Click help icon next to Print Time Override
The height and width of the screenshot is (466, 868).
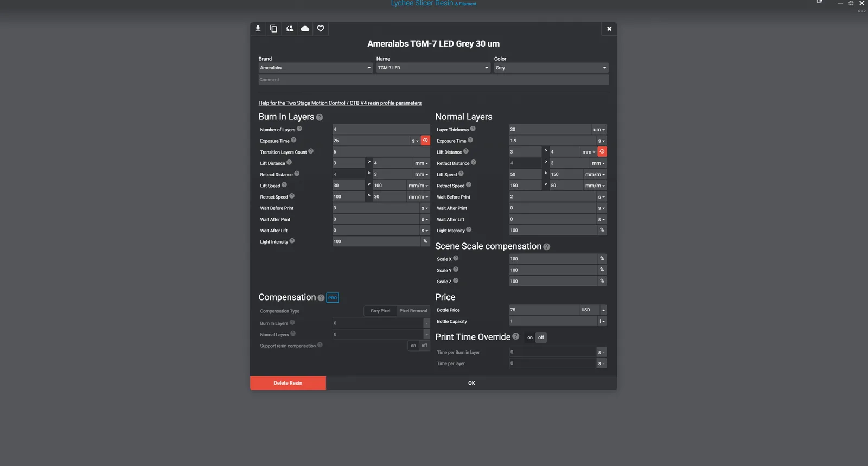(x=516, y=336)
